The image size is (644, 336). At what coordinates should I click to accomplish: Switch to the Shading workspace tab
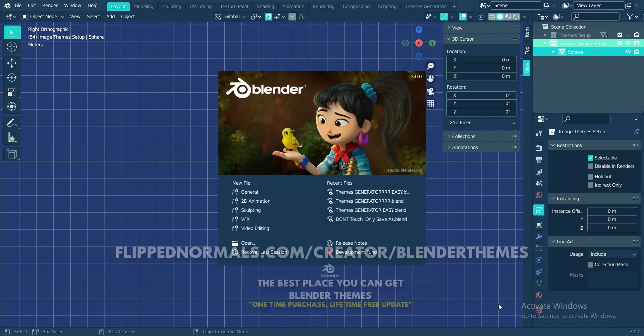[265, 6]
